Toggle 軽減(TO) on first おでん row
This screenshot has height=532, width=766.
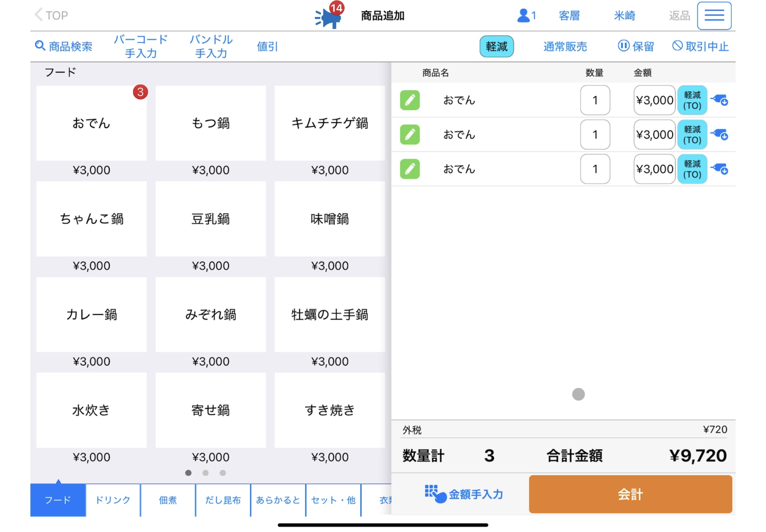point(691,100)
